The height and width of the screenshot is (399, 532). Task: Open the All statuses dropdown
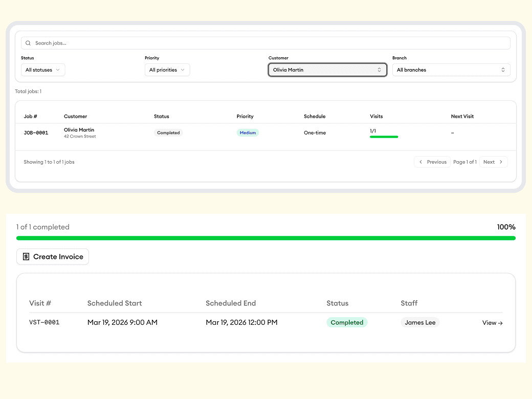point(43,70)
